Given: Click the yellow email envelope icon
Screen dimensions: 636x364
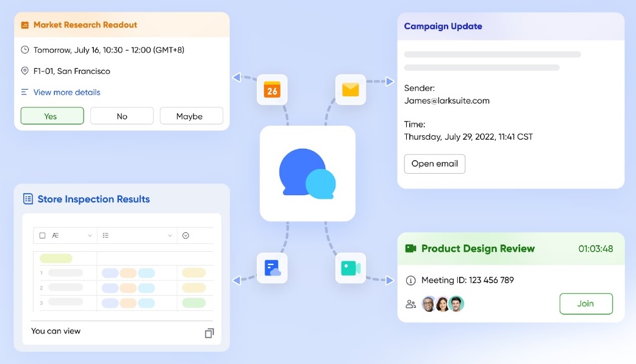Looking at the screenshot, I should (350, 90).
